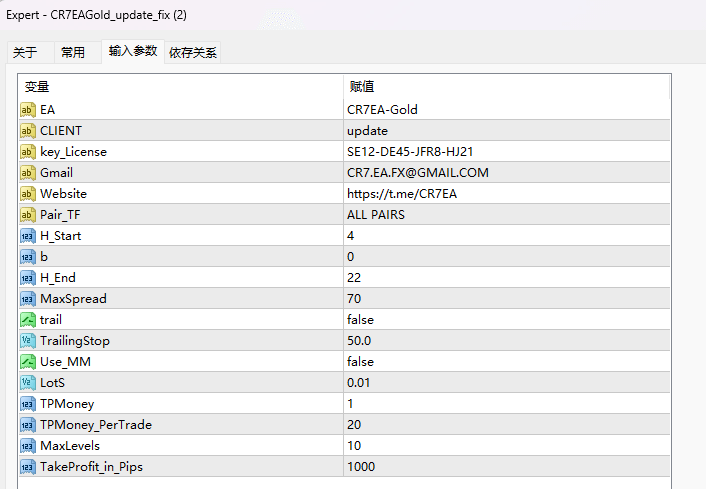Click the integer icon beside H_Start
The width and height of the screenshot is (706, 489).
point(27,235)
